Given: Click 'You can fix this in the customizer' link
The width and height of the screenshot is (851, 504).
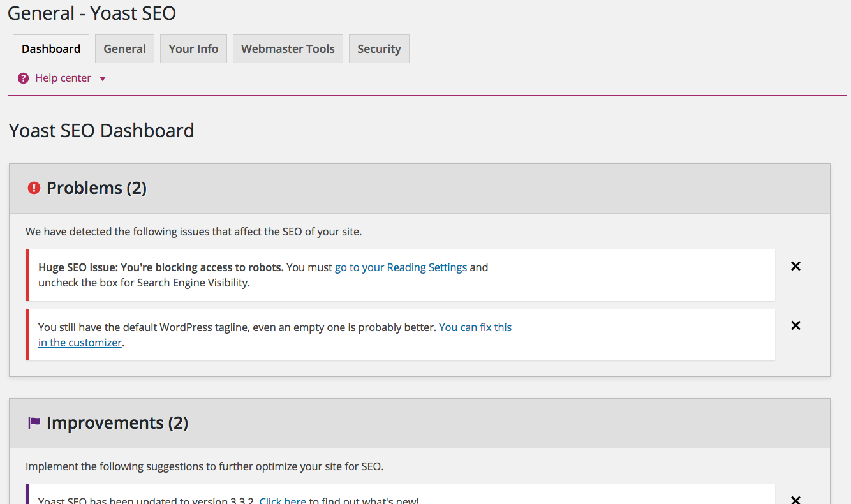Looking at the screenshot, I should [475, 327].
